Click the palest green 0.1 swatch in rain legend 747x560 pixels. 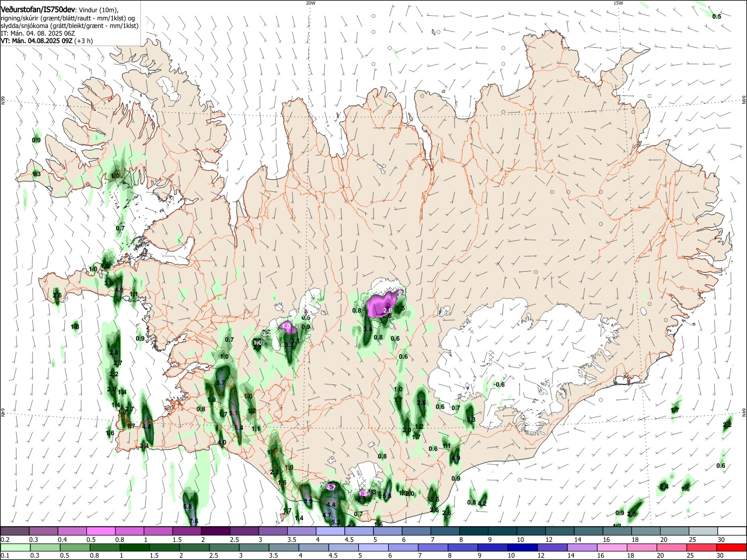click(x=15, y=547)
